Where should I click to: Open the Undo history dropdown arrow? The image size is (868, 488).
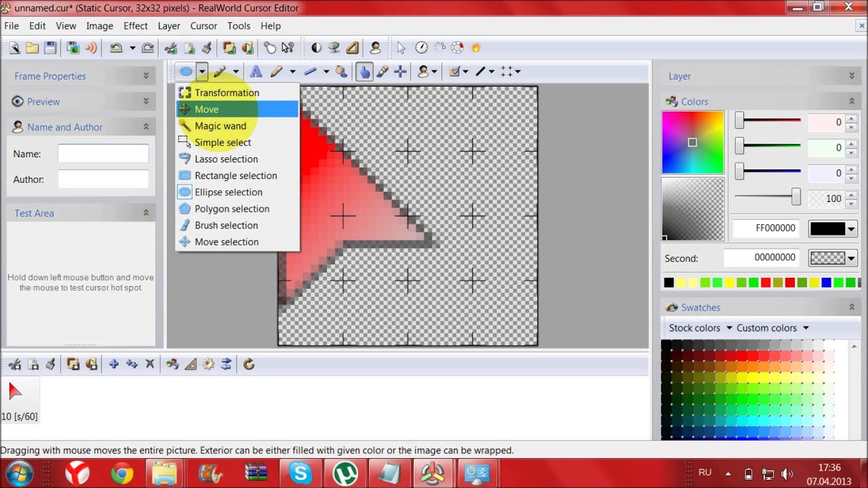click(x=132, y=48)
